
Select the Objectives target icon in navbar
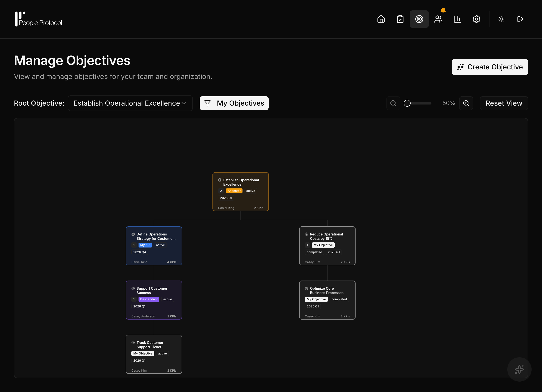[x=420, y=19]
